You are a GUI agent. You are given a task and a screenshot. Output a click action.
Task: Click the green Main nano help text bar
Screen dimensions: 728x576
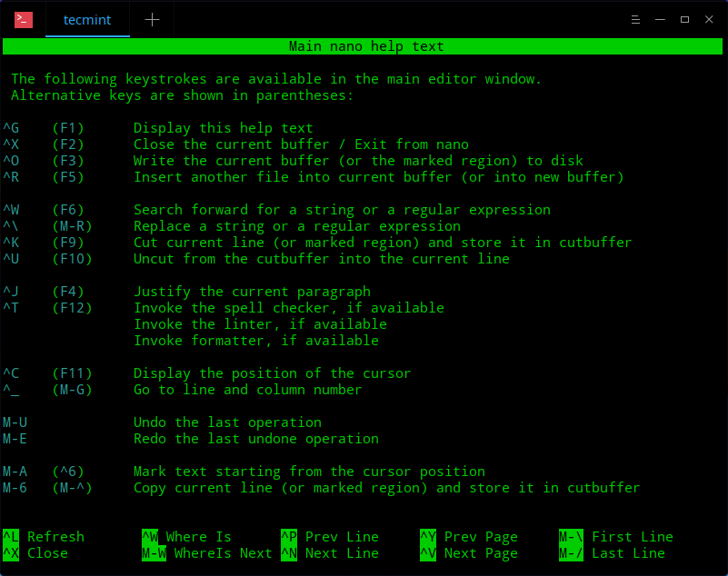coord(364,46)
